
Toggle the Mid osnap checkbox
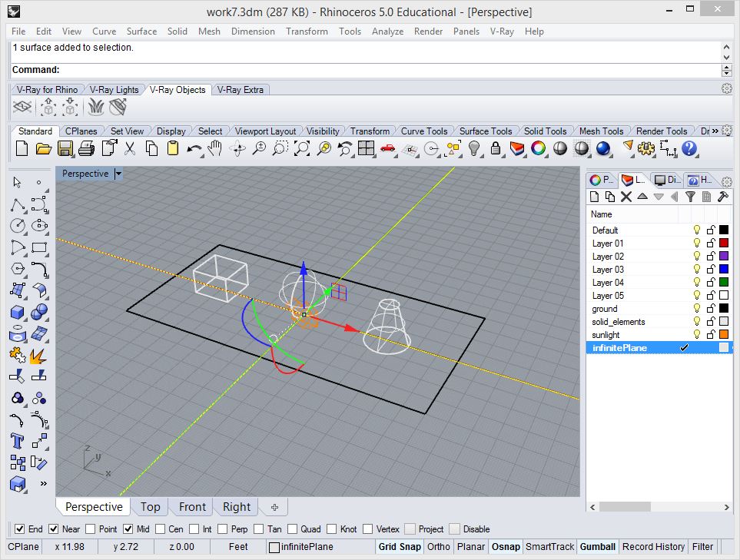pos(128,529)
